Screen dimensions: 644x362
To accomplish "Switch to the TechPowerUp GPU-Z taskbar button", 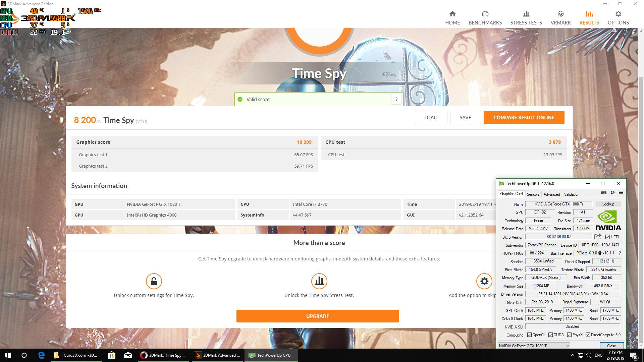I will [271, 355].
